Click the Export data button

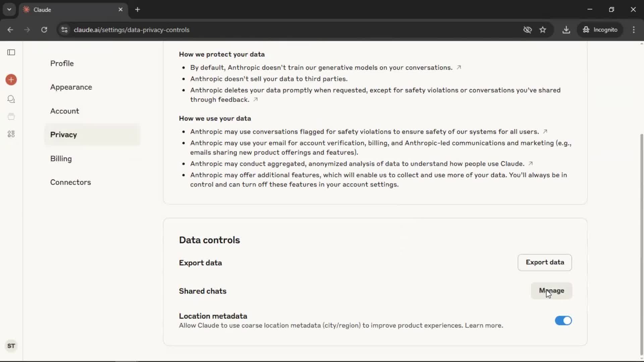[545, 262]
